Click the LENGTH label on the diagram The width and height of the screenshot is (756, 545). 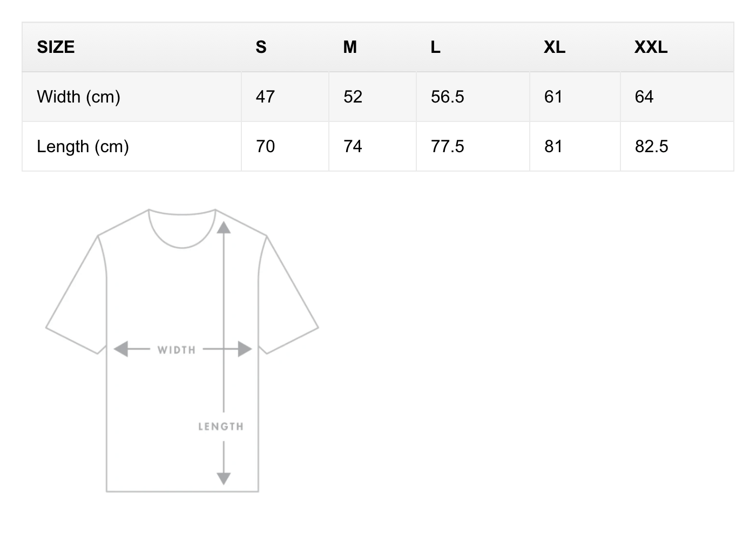point(221,427)
